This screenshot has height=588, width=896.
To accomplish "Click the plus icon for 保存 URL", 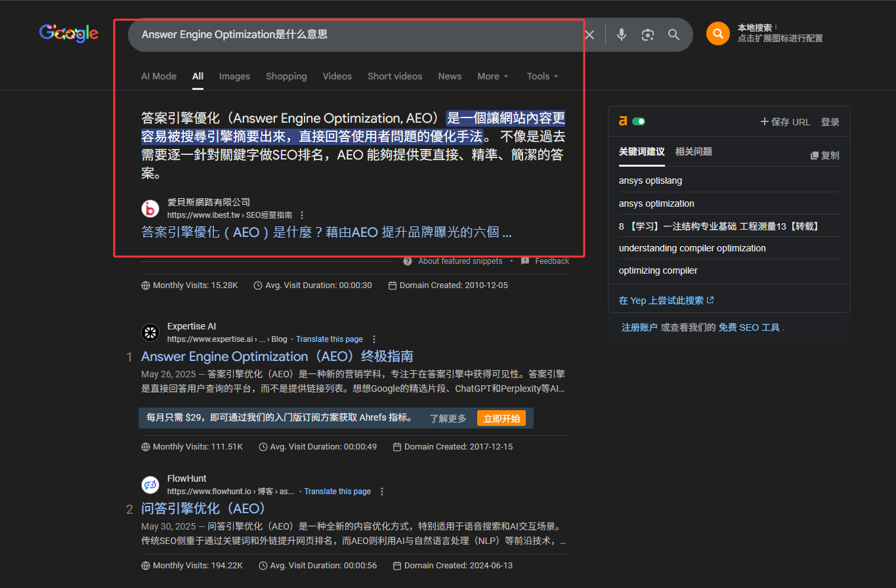I will [764, 121].
